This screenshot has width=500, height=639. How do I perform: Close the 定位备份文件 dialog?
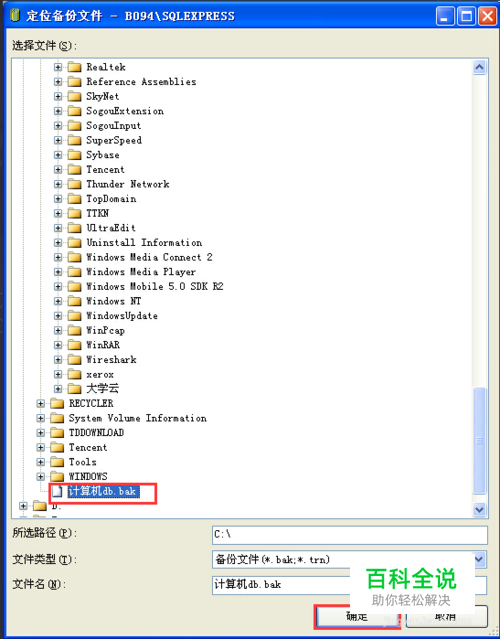tap(487, 16)
